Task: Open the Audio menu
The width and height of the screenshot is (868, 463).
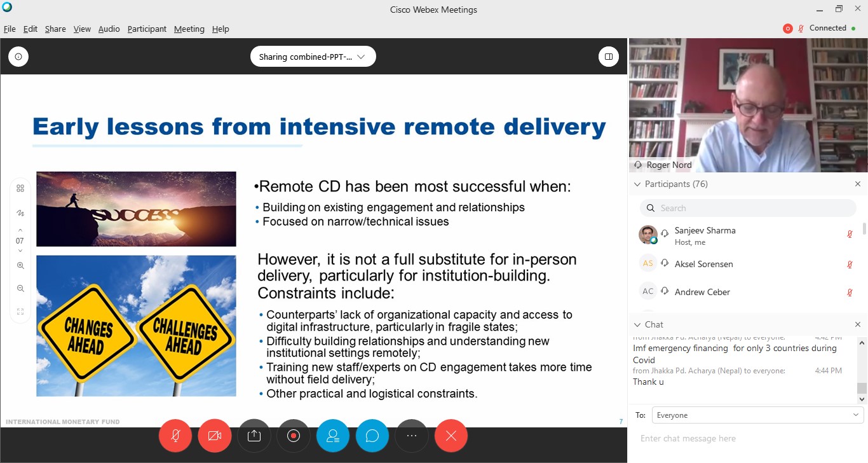Action: (x=109, y=29)
